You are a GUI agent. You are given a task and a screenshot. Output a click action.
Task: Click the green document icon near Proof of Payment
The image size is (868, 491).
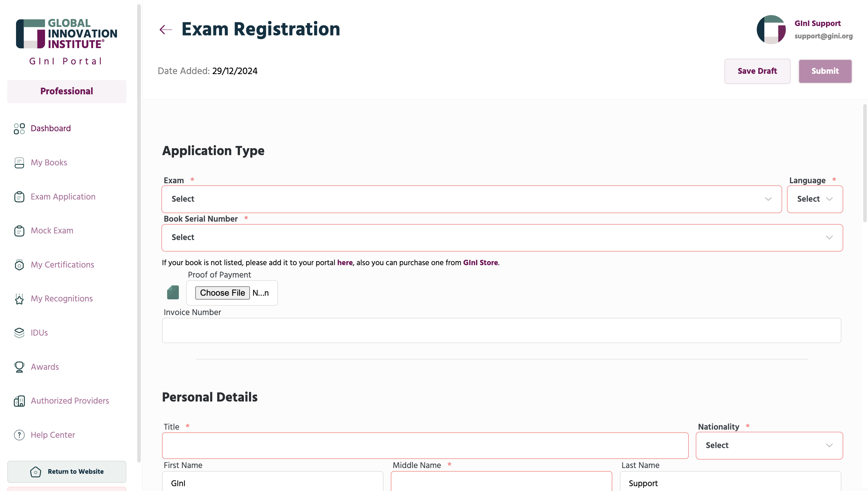pyautogui.click(x=173, y=292)
